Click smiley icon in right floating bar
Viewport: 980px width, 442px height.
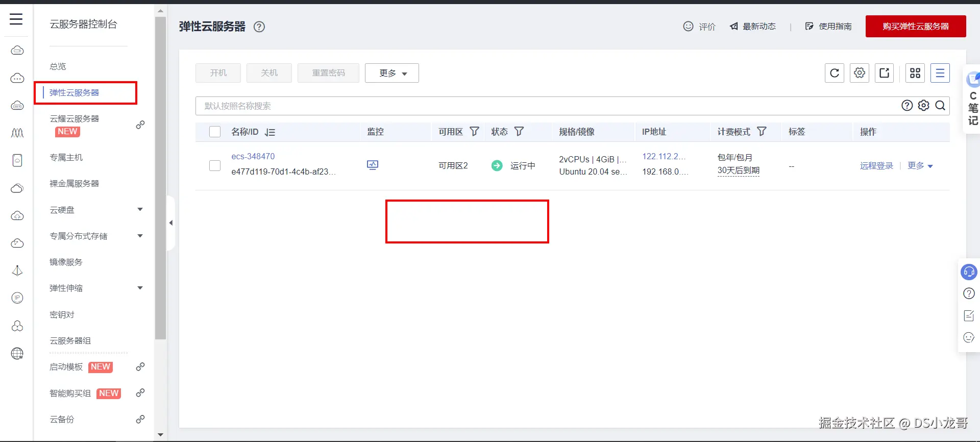(969, 337)
